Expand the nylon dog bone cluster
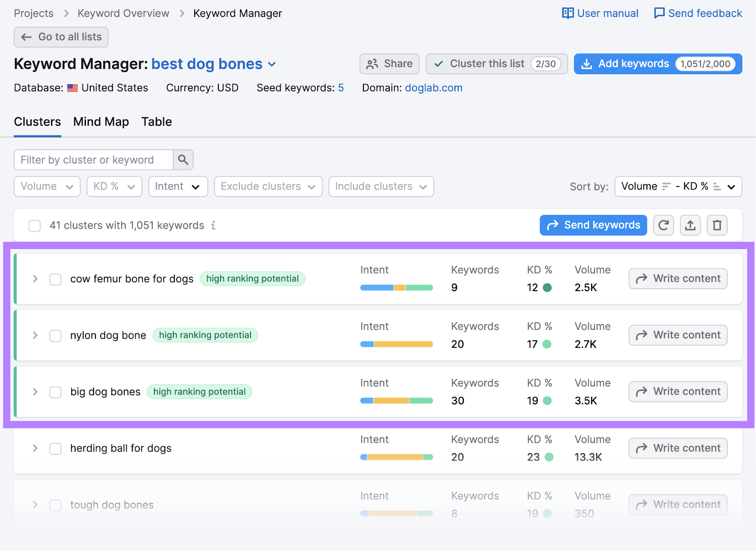 pos(35,336)
